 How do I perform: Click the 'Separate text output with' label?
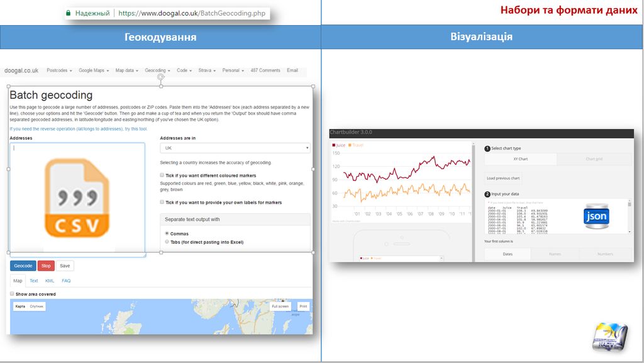pyautogui.click(x=192, y=220)
